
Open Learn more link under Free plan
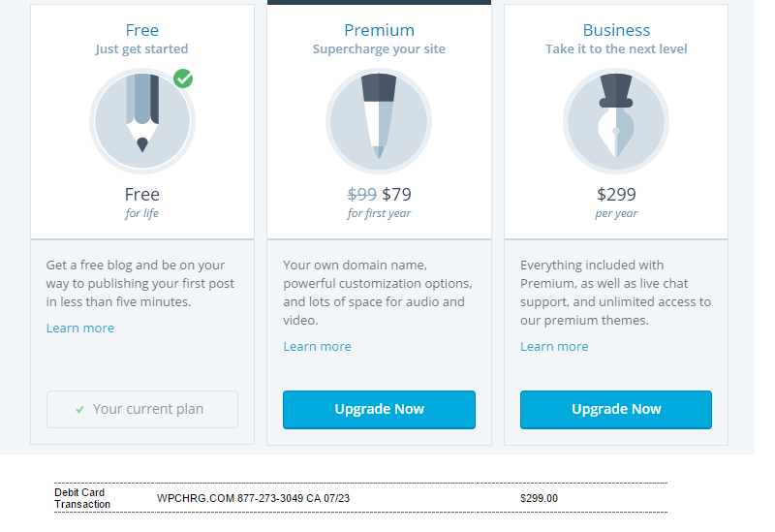click(x=80, y=328)
